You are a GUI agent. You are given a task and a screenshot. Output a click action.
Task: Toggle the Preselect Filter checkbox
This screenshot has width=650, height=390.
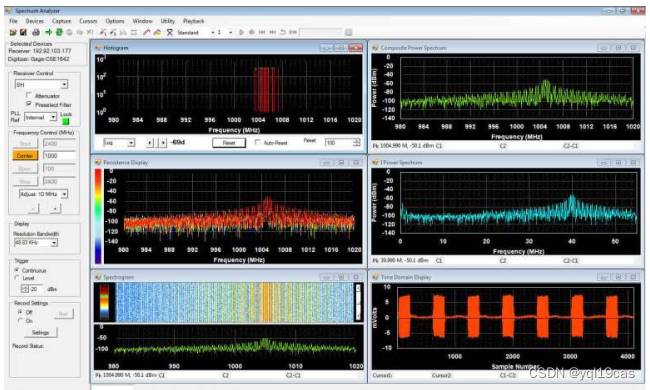(29, 104)
